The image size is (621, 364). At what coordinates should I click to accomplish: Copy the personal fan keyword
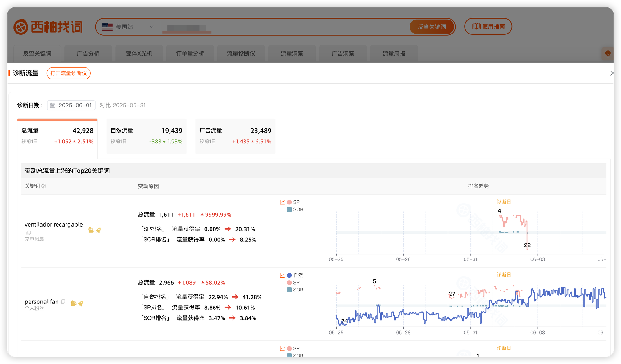point(63,301)
